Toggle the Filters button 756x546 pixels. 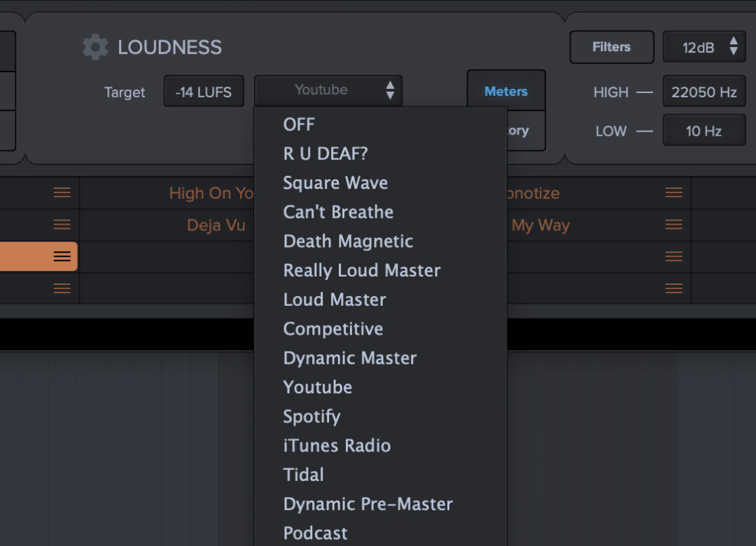pyautogui.click(x=611, y=47)
